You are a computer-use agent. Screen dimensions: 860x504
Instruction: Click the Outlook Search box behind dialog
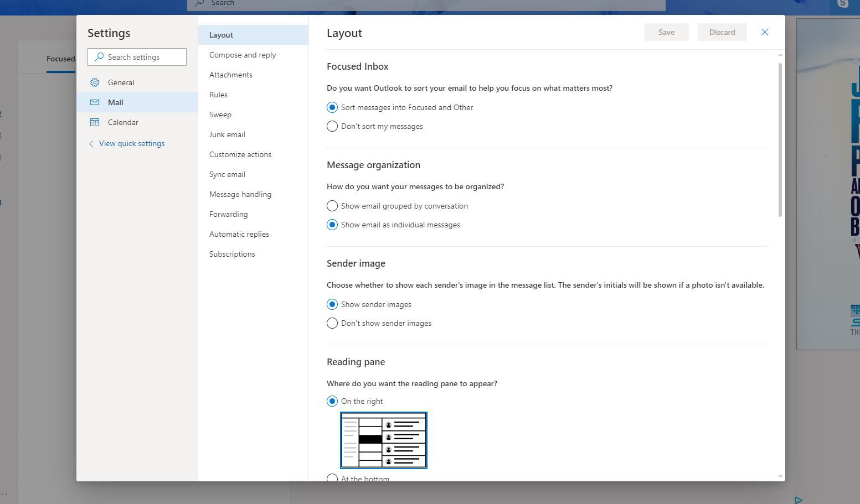426,4
